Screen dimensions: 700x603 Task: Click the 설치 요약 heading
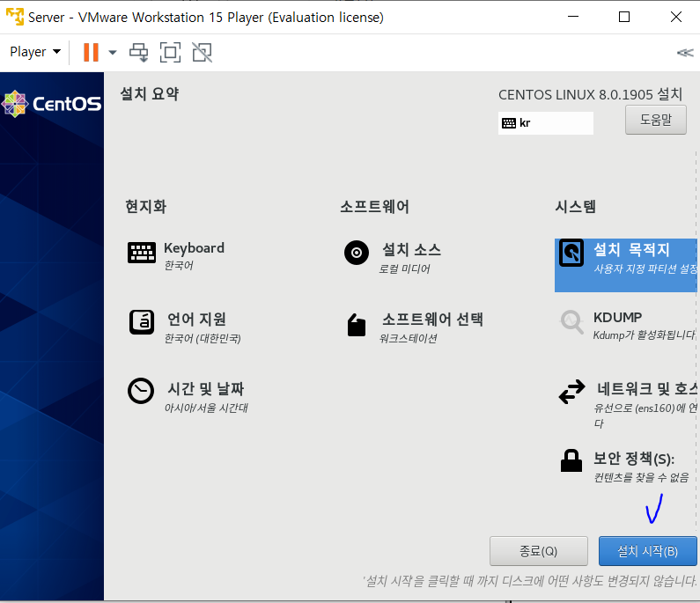pos(150,93)
